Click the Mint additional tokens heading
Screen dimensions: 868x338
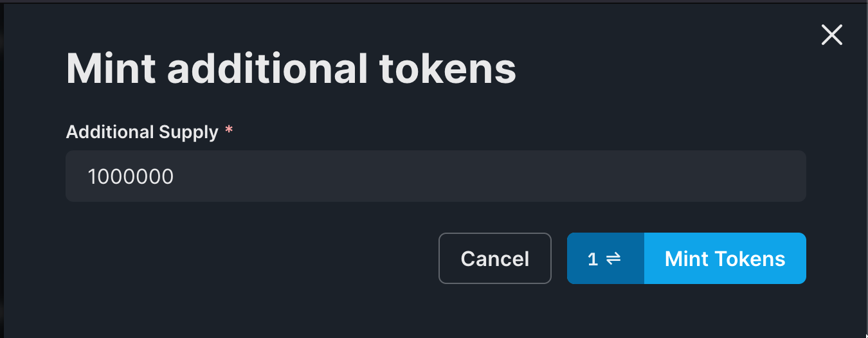291,68
